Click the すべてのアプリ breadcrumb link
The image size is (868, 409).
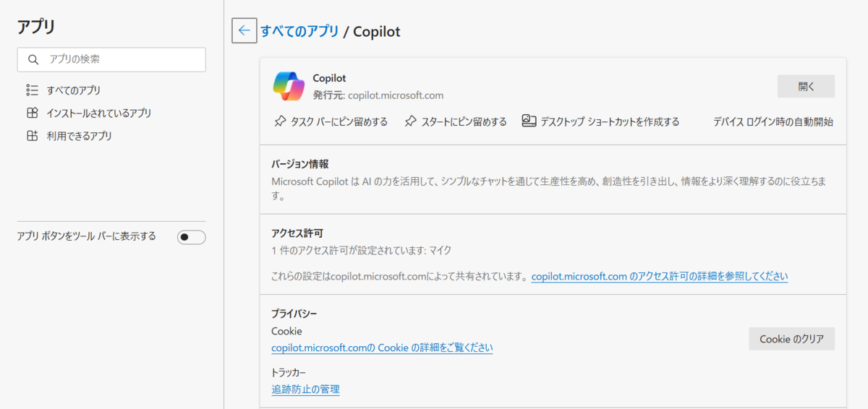click(299, 31)
